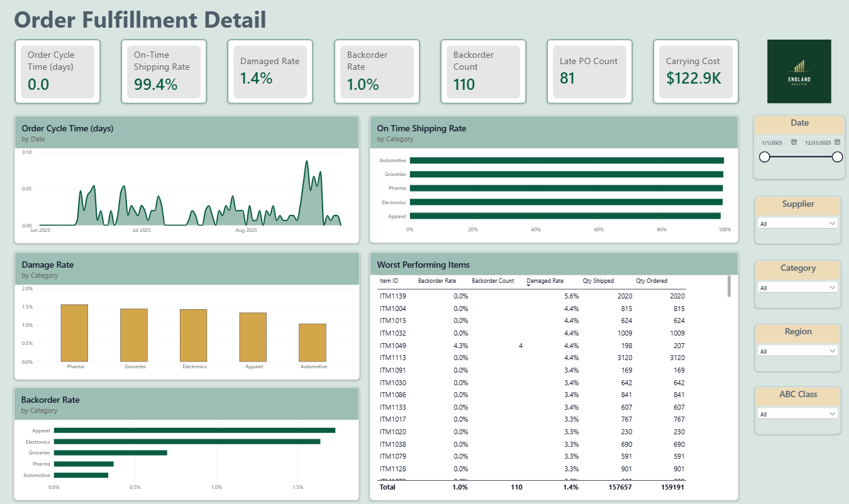849x504 pixels.
Task: Click the Pharma bar in Damage Rate chart
Action: [74, 333]
